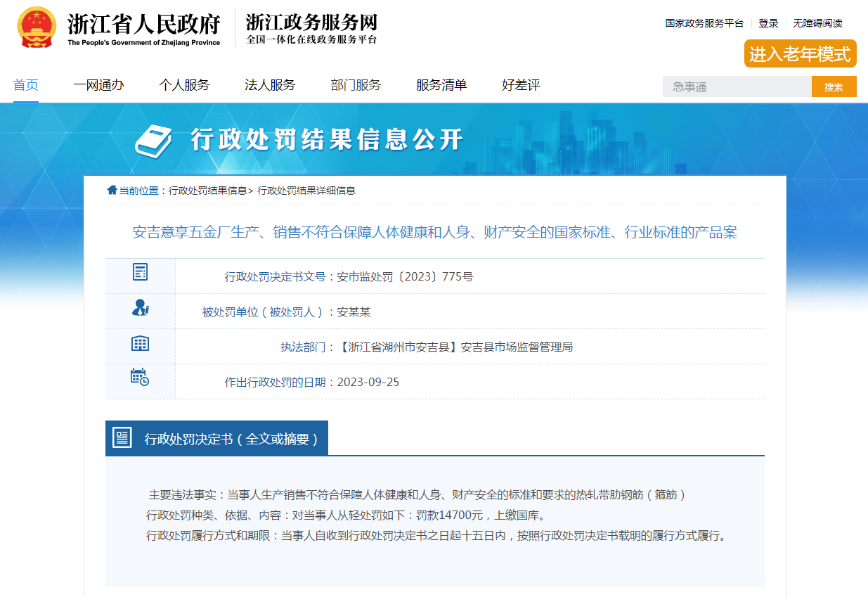868x597 pixels.
Task: Open the 一网通办 menu
Action: [x=98, y=85]
